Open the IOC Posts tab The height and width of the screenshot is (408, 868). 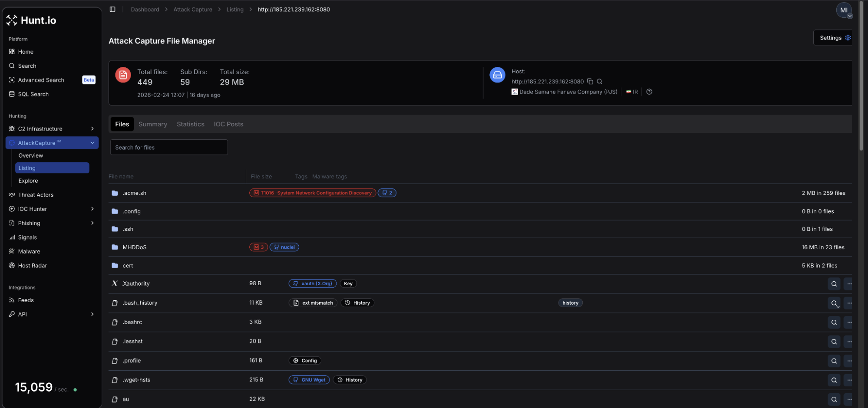(228, 124)
